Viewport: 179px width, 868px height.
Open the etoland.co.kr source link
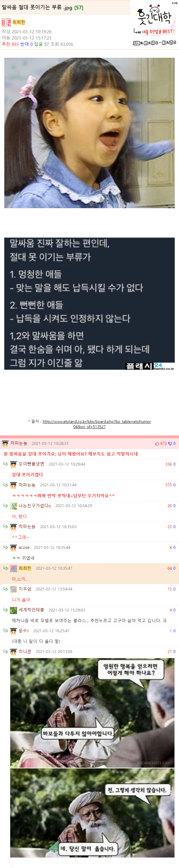coord(97,424)
